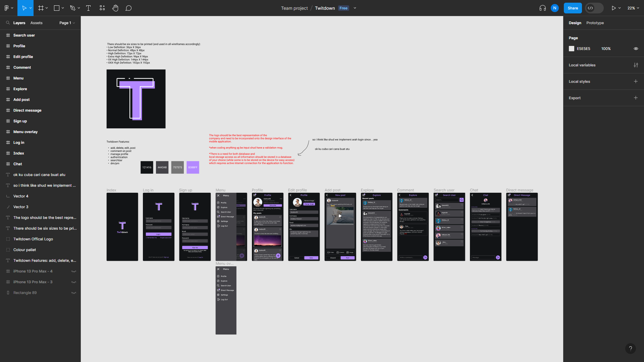Image resolution: width=644 pixels, height=362 pixels.
Task: Select the Text tool
Action: (x=88, y=8)
